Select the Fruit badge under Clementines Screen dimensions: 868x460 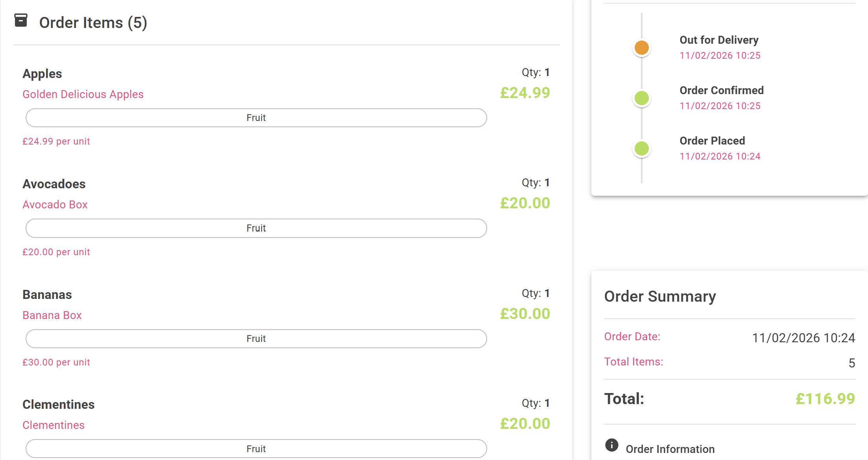(256, 449)
